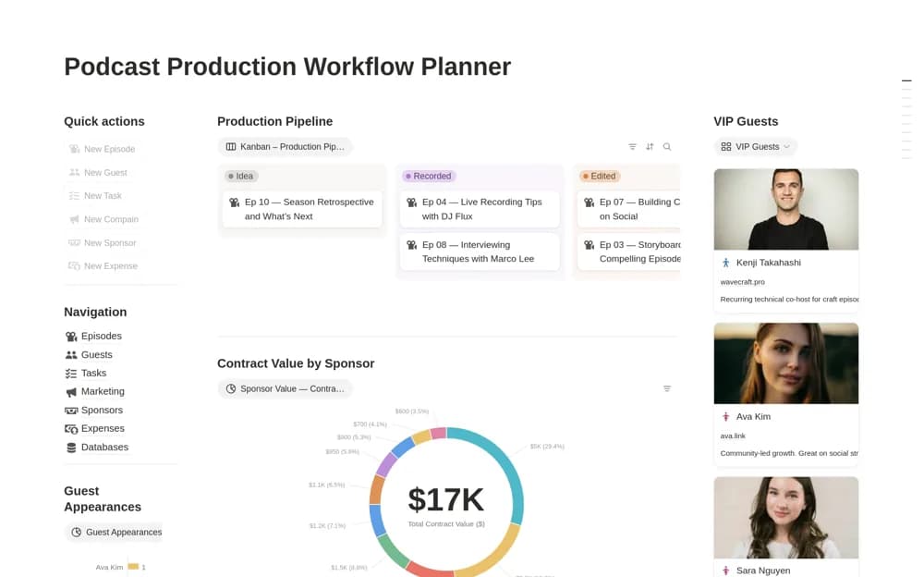Viewport: 924px width, 577px height.
Task: Open the Ep 03 Storyboard card
Action: [x=628, y=252]
